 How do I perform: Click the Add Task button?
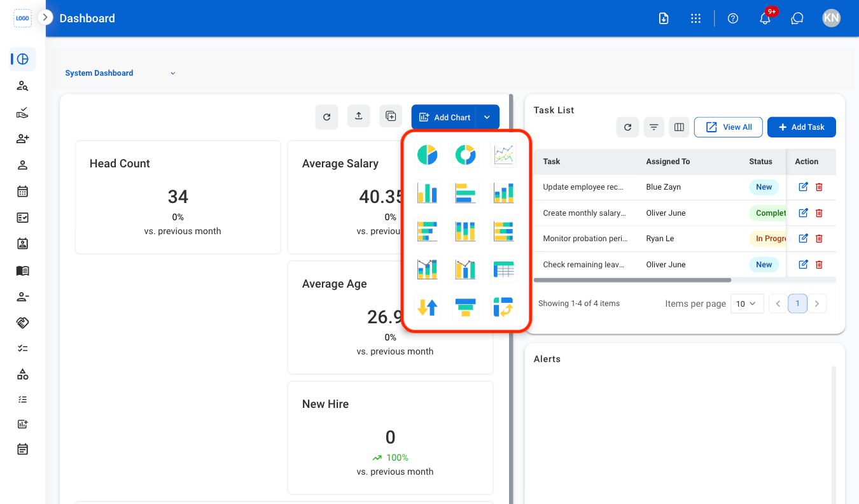coord(802,127)
